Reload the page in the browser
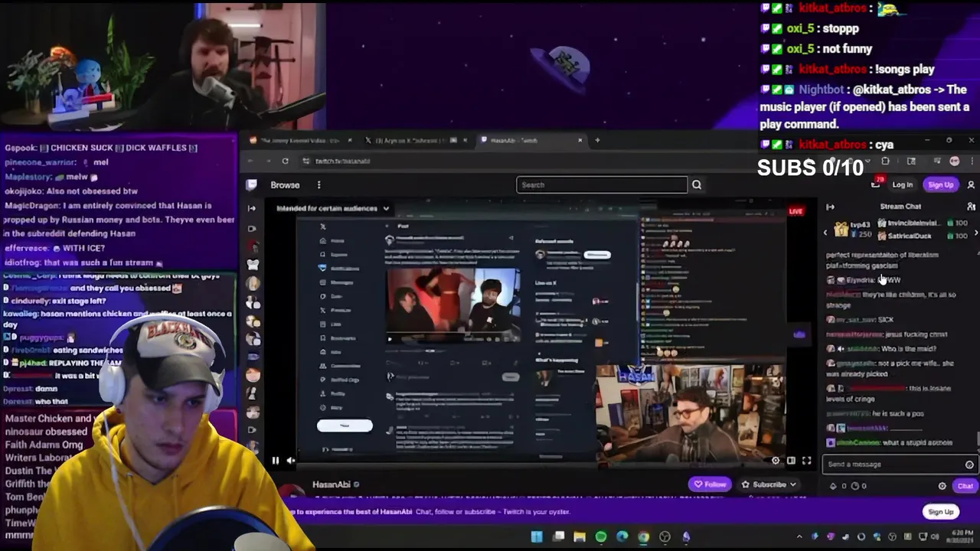This screenshot has width=980, height=551. pos(285,161)
